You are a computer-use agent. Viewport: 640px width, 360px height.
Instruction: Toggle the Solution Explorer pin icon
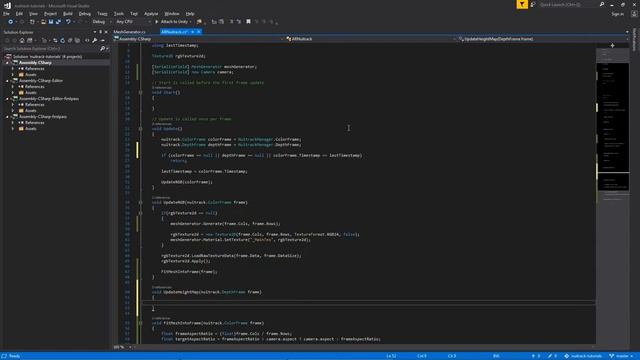(100, 32)
